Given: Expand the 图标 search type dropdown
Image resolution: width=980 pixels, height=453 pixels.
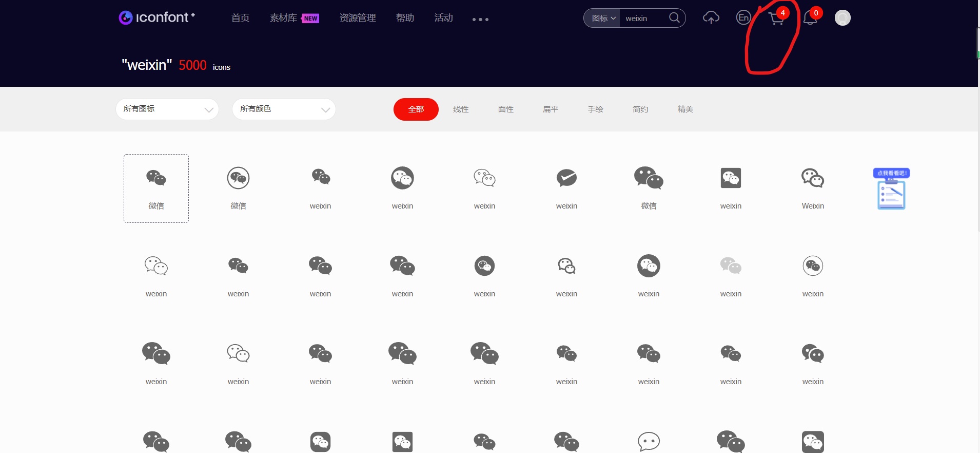Looking at the screenshot, I should (603, 18).
